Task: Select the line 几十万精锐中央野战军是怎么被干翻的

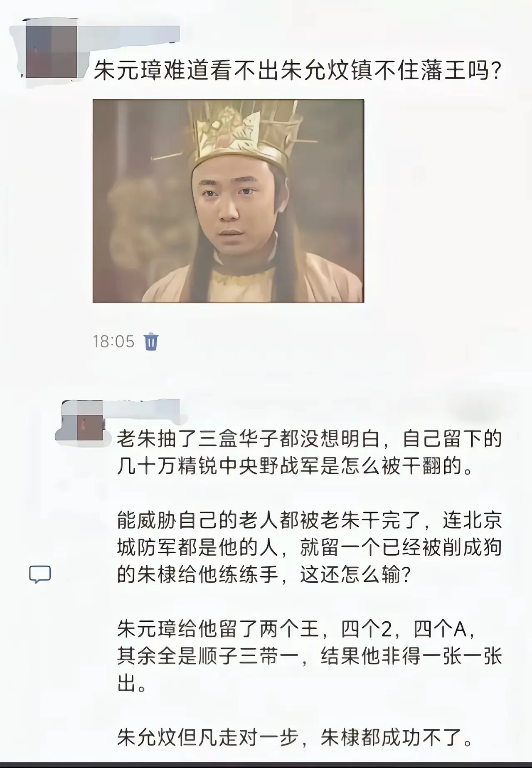Action: 295,467
